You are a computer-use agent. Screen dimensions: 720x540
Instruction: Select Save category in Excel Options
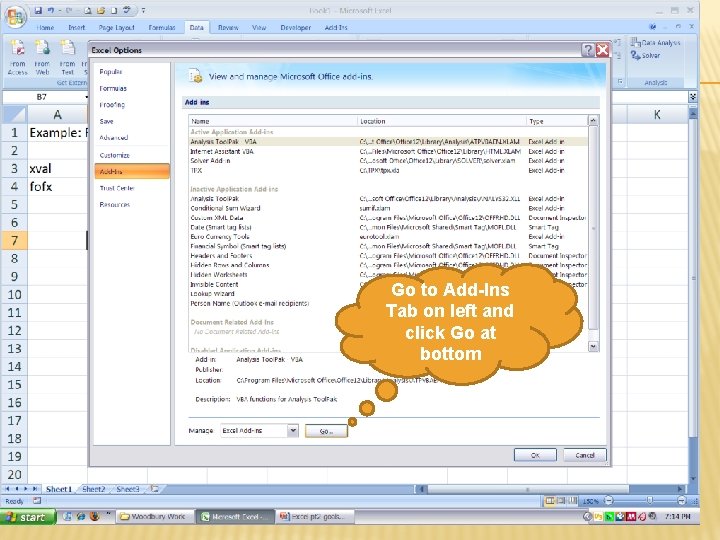(x=131, y=121)
